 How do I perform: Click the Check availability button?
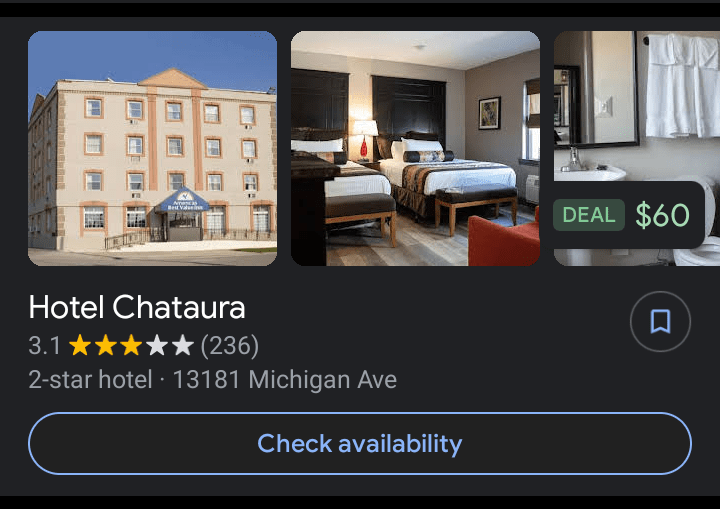(x=360, y=443)
